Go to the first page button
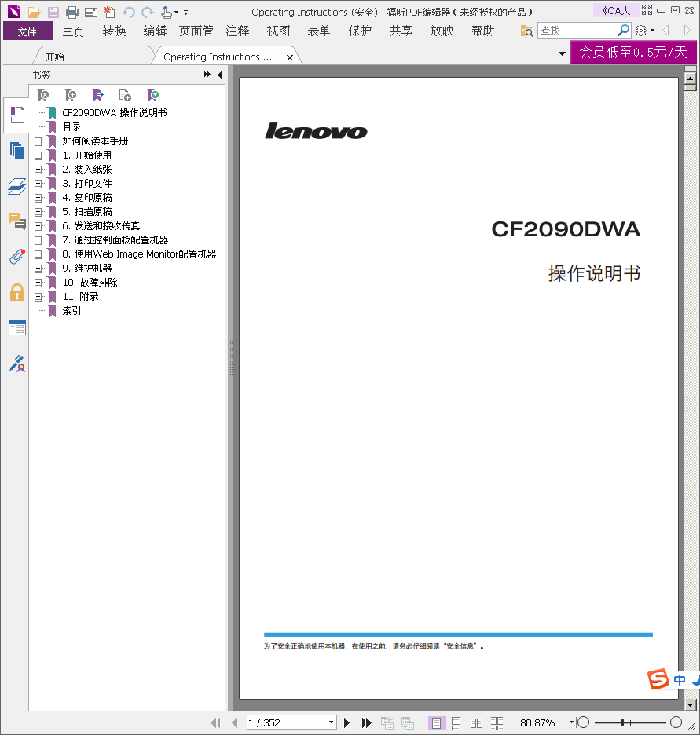The width and height of the screenshot is (700, 735). 215,722
